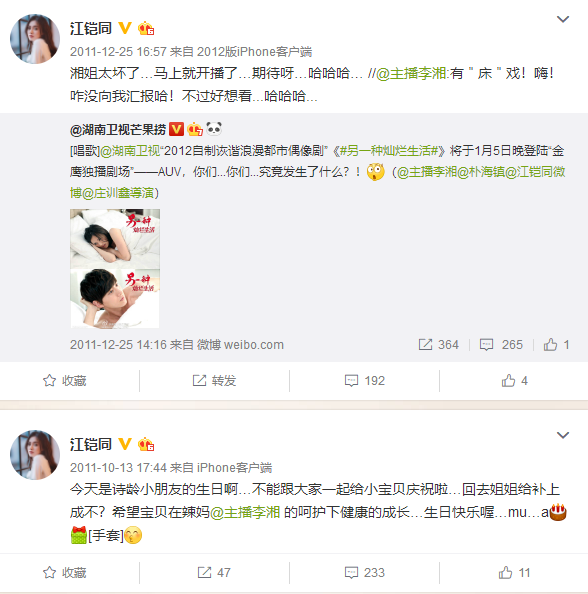Enlarge the woman lying down thumbnail
Image resolution: width=588 pixels, height=594 pixels.
[115, 239]
